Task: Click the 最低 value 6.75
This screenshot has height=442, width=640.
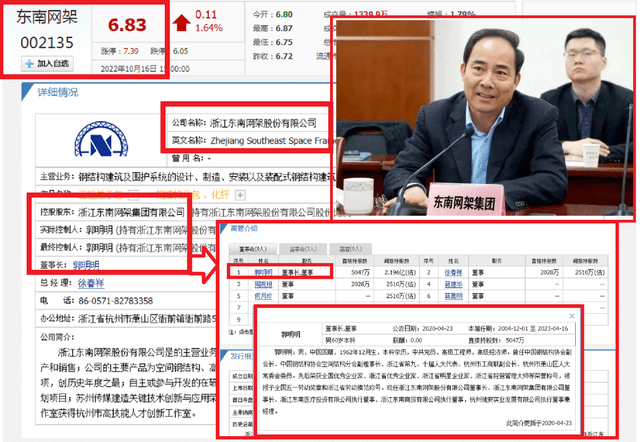Action: click(x=284, y=42)
